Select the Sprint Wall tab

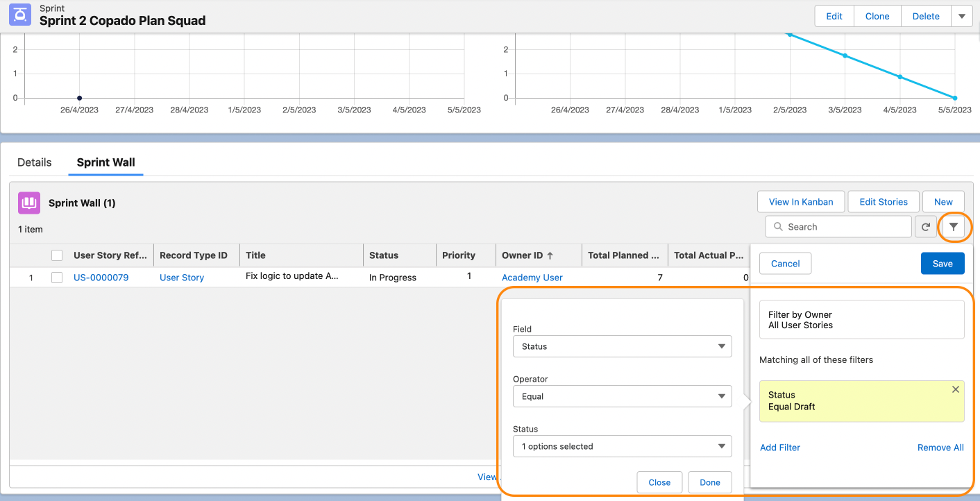coord(106,162)
